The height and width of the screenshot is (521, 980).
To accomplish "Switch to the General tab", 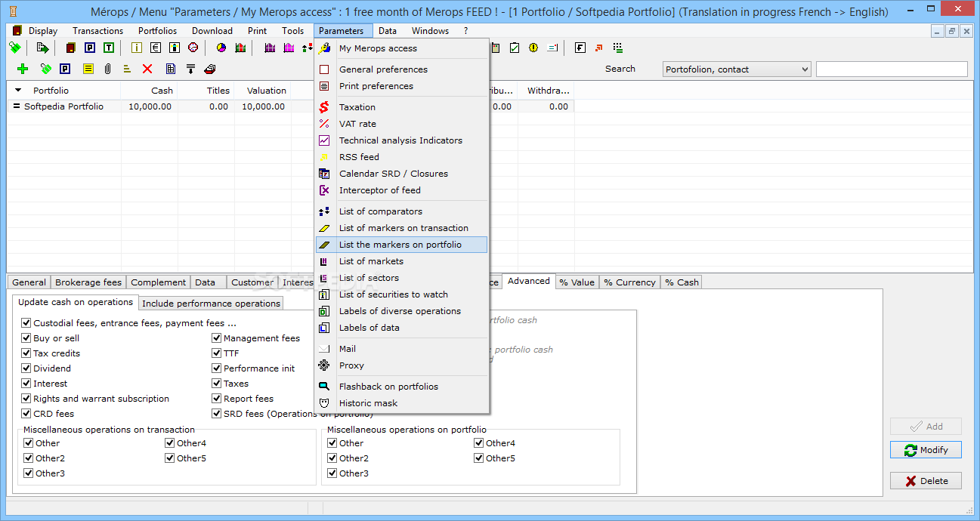I will pyautogui.click(x=29, y=282).
